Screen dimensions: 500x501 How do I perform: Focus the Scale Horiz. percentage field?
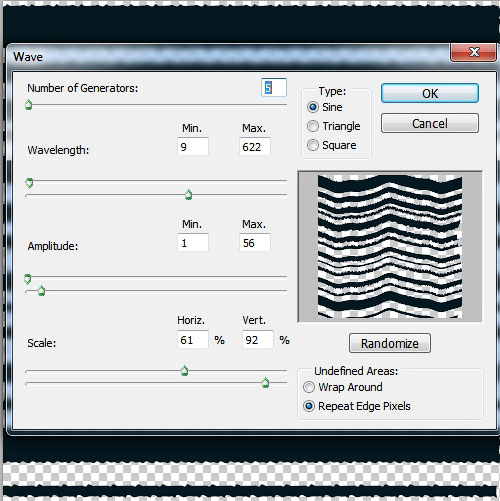pyautogui.click(x=193, y=340)
